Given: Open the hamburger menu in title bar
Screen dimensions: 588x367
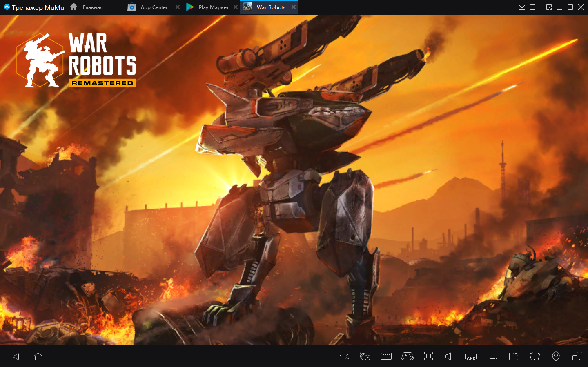Looking at the screenshot, I should point(532,7).
